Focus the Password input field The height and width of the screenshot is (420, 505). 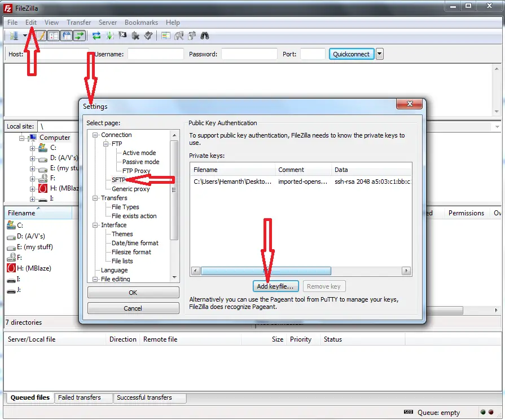click(x=249, y=54)
